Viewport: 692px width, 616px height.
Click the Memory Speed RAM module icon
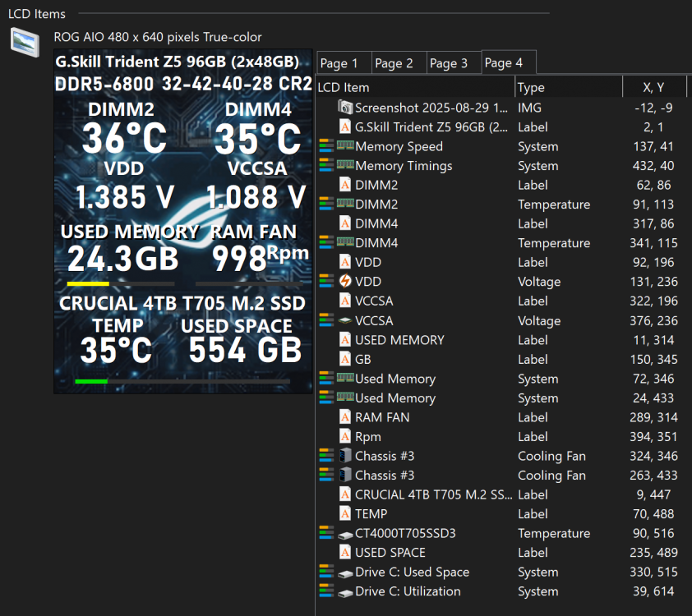(345, 145)
